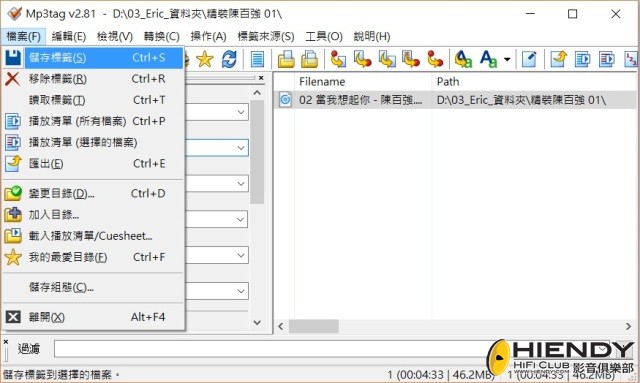Viewport: 640px width, 383px height.
Task: Select 播放清單 (所有檔案) menu entry
Action: 93,121
